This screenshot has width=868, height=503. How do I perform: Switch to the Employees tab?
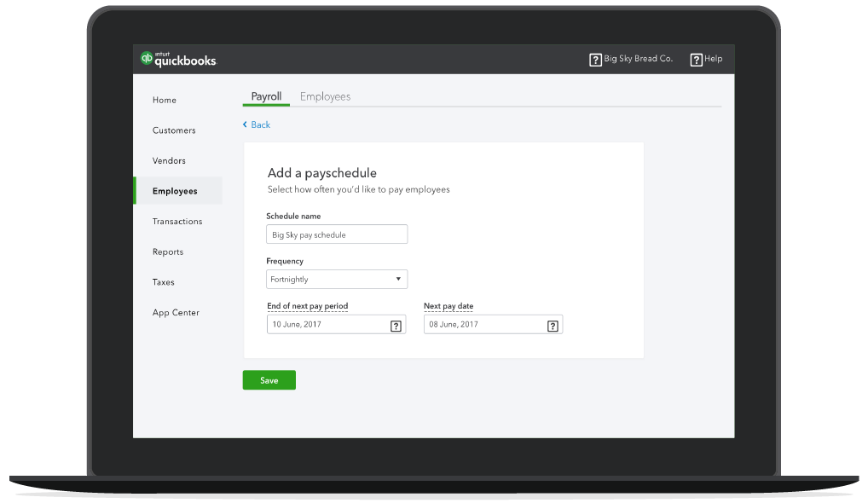(x=325, y=97)
